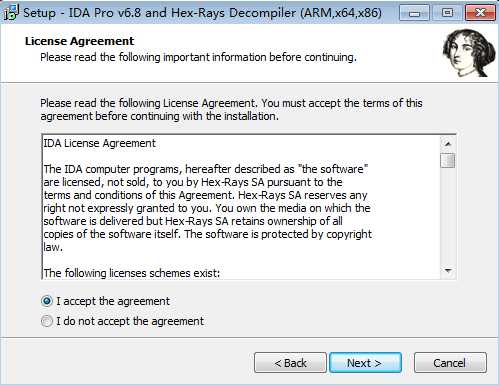Click the license text scroll up arrow
Image resolution: width=499 pixels, height=385 pixels.
pyautogui.click(x=448, y=144)
